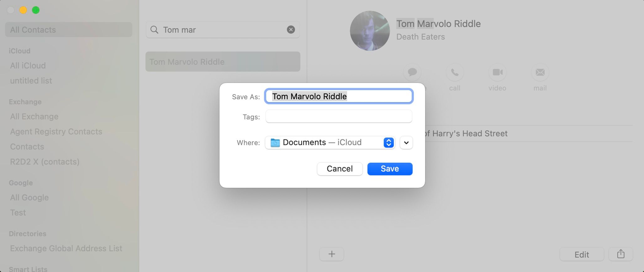Open the Where location popup stepper
Screen dimensions: 644x272
click(388, 143)
